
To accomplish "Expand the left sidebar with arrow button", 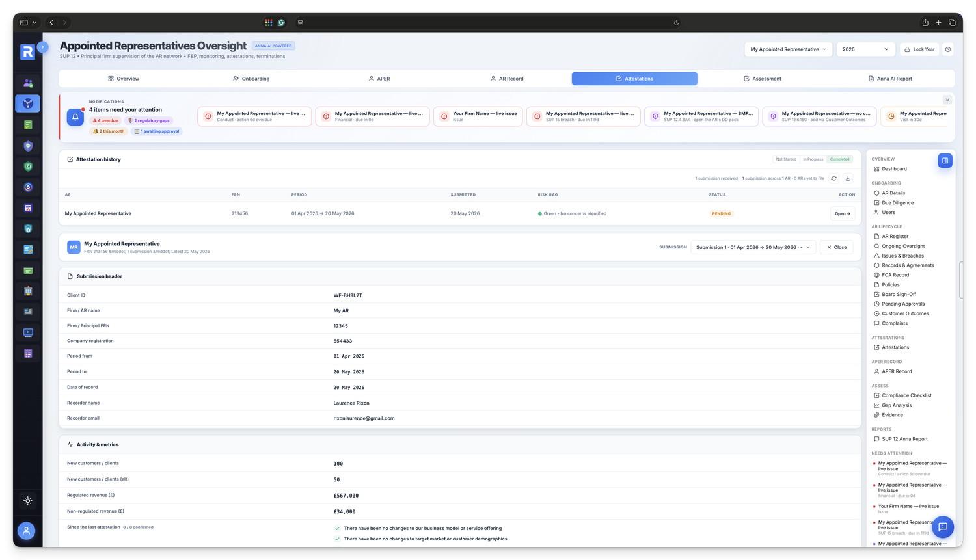I will click(x=43, y=47).
